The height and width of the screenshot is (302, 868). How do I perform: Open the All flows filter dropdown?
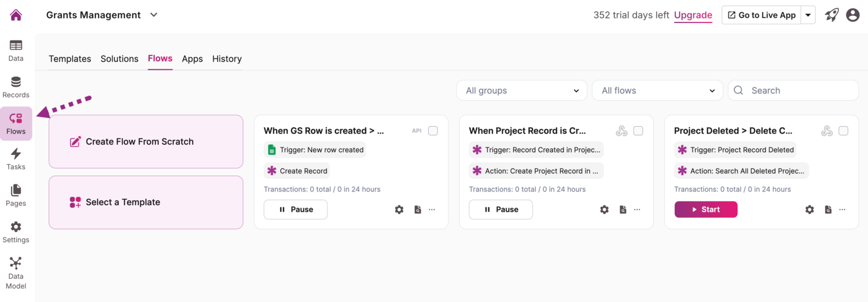(657, 90)
